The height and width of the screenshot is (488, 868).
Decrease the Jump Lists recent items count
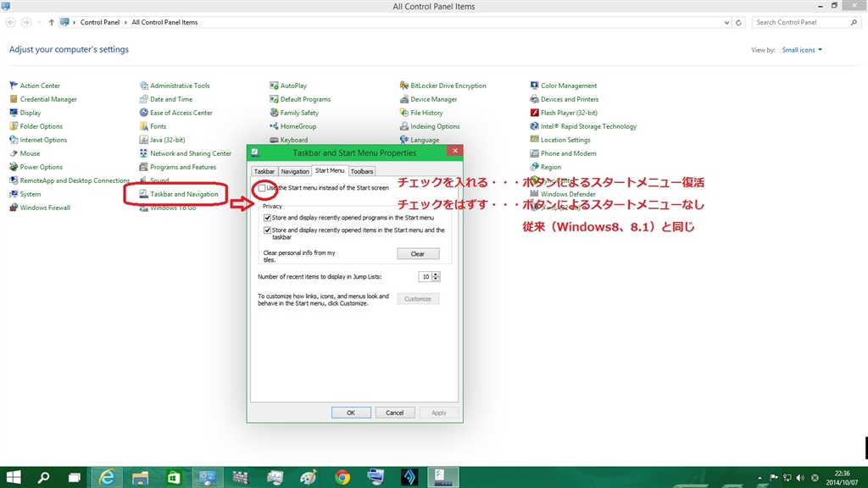[x=436, y=279]
